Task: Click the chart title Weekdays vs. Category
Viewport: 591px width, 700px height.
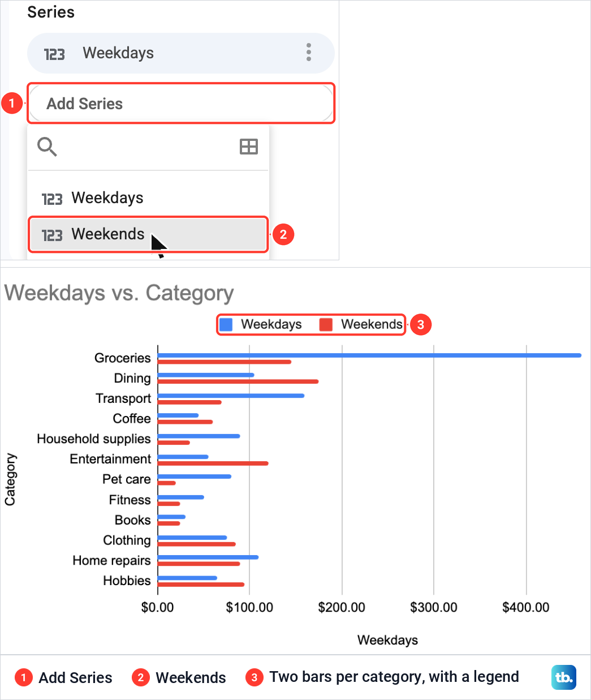Action: pyautogui.click(x=119, y=293)
